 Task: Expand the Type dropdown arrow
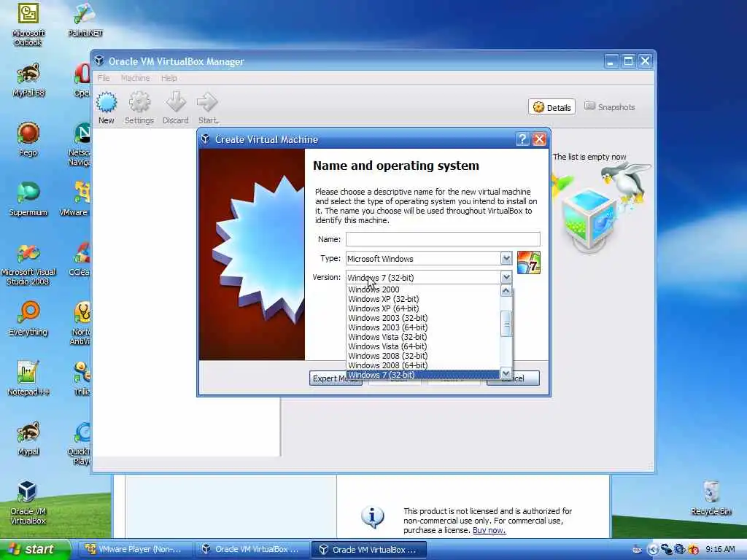pyautogui.click(x=506, y=259)
